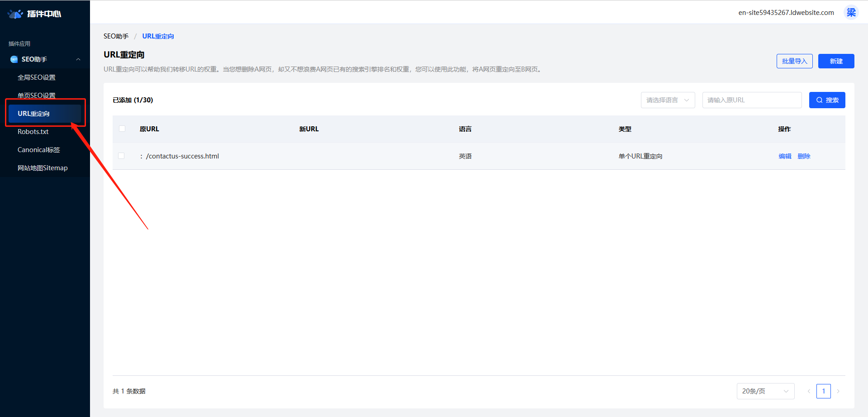Click the SEO助手 round blue icon
The width and height of the screenshot is (868, 417).
[14, 59]
